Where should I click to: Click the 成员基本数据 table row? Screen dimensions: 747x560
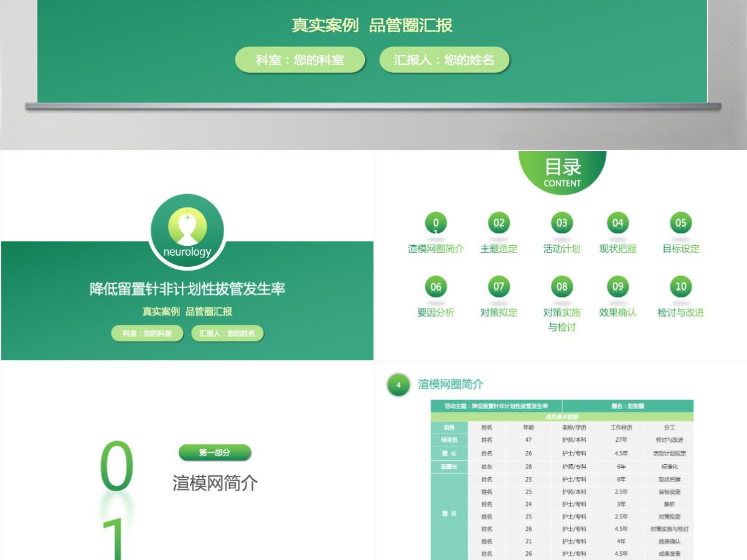tap(562, 417)
